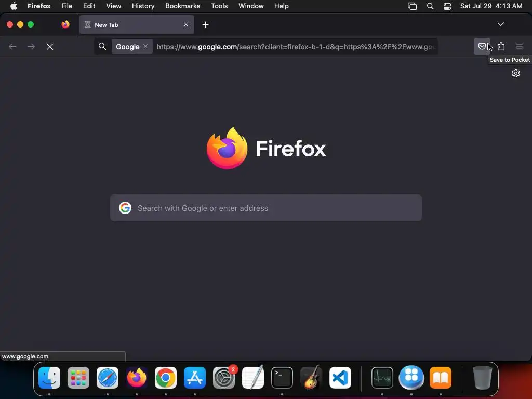The width and height of the screenshot is (532, 399).
Task: Click the Stop loading X button
Action: coord(50,47)
